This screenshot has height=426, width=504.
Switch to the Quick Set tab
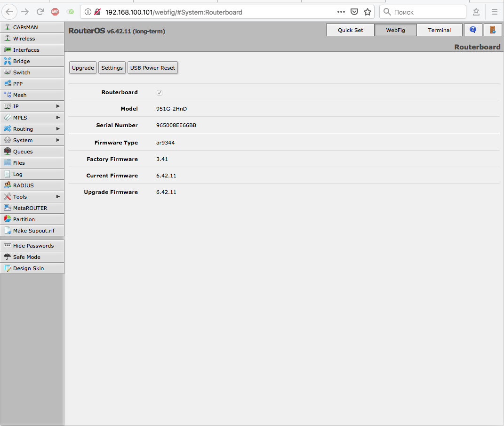[x=351, y=30]
